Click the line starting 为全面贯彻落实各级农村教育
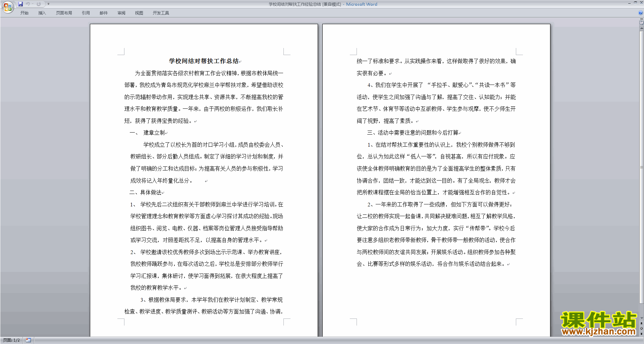644x344 pixels. 209,73
